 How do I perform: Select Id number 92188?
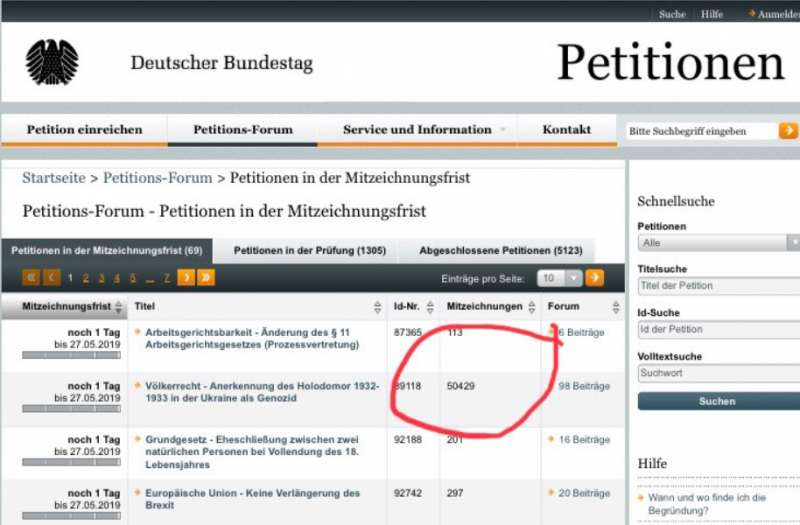408,439
